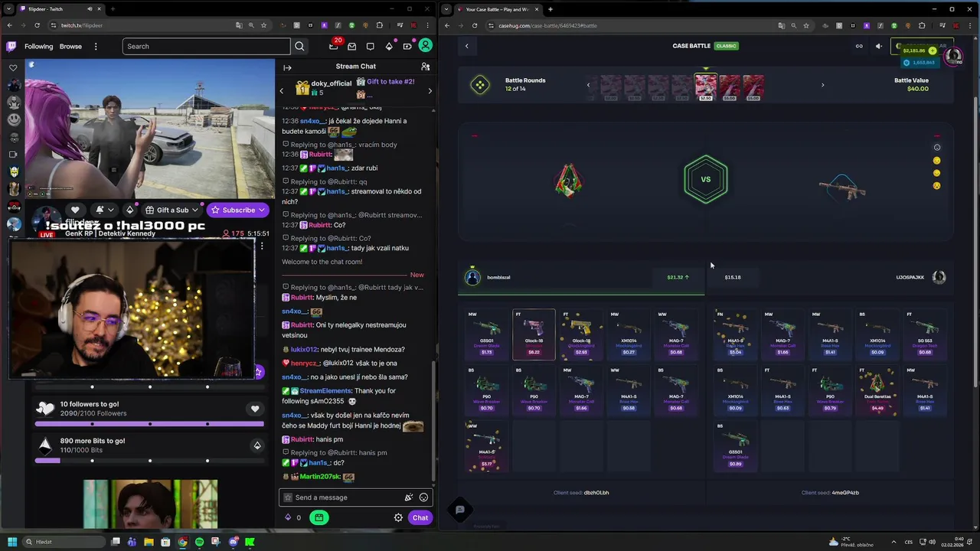Image resolution: width=980 pixels, height=551 pixels.
Task: Click the Subscribe button
Action: coord(237,210)
